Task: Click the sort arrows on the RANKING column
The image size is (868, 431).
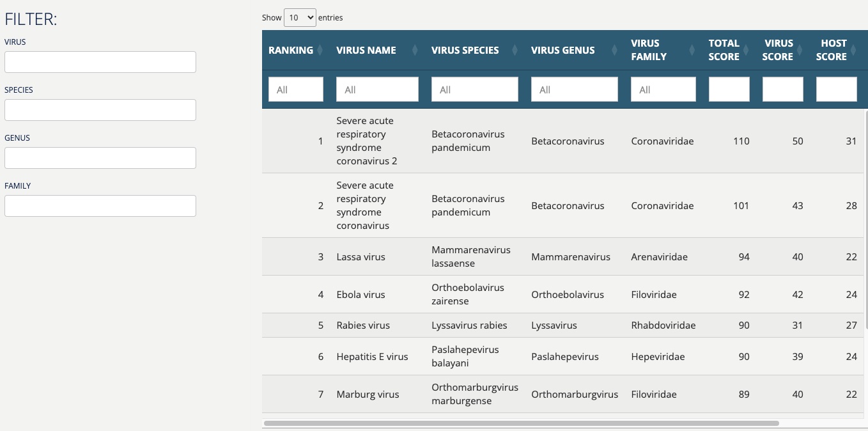Action: 320,49
